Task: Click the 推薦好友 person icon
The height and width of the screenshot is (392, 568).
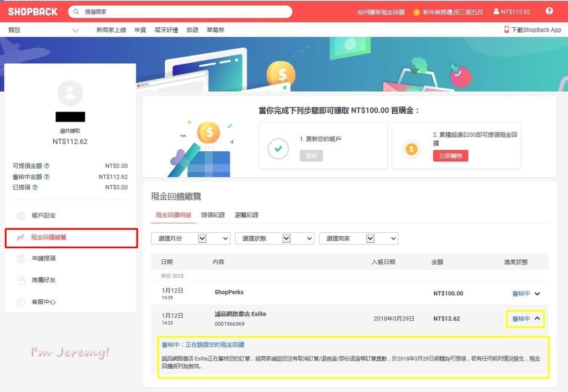Action: click(x=21, y=280)
